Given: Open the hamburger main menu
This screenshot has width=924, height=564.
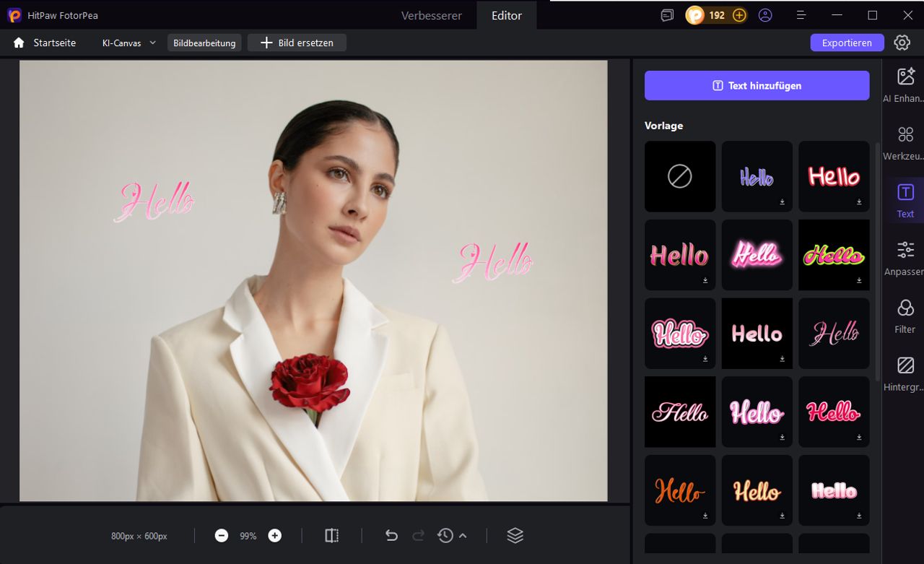Looking at the screenshot, I should [x=801, y=15].
